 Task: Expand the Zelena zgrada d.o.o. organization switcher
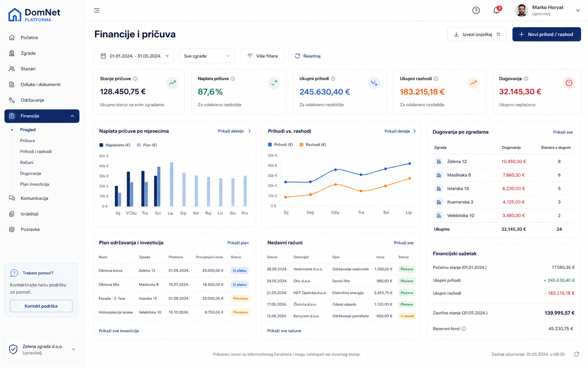click(73, 349)
